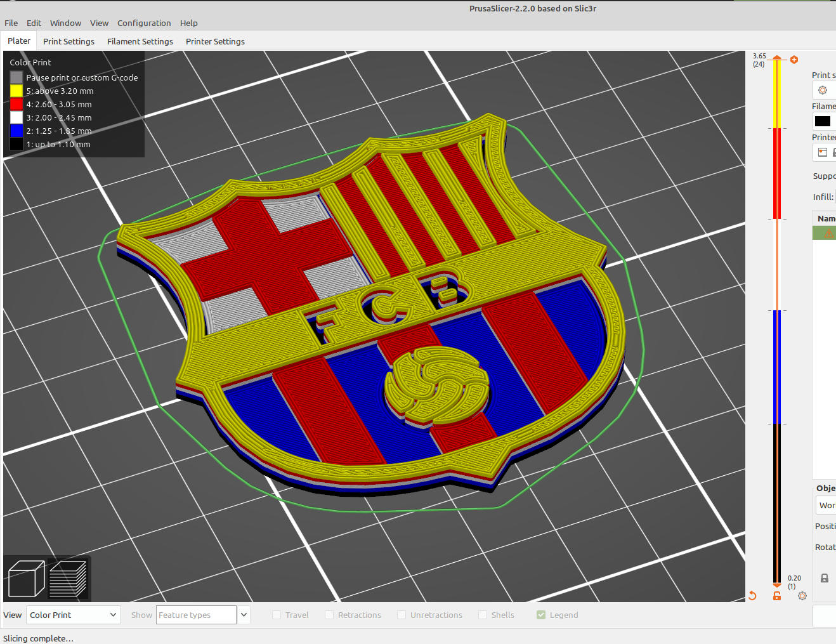The width and height of the screenshot is (836, 644).
Task: Open the View menu
Action: [99, 23]
